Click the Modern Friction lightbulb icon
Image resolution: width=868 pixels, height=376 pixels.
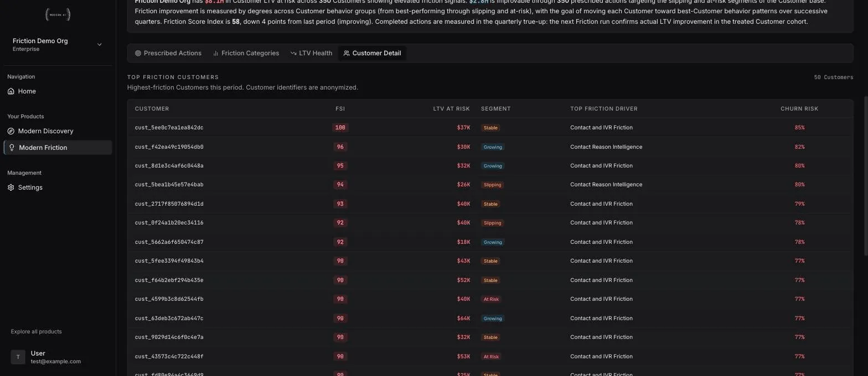click(12, 148)
